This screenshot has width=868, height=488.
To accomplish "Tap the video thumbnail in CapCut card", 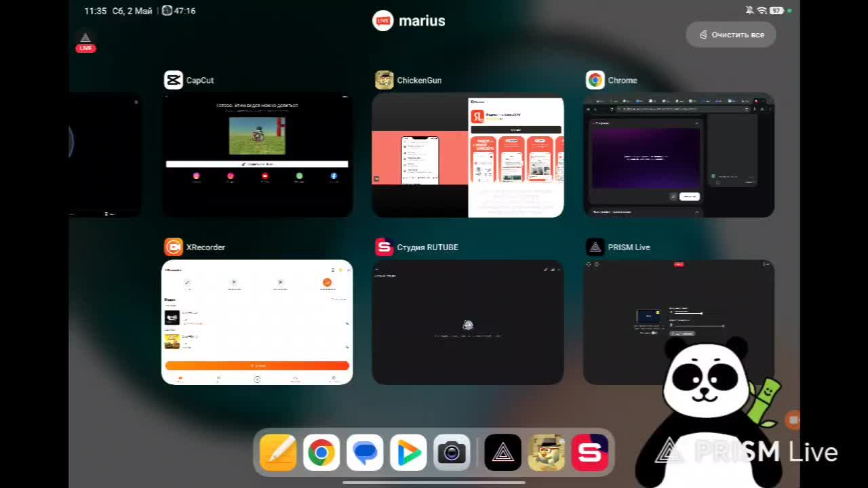I will point(257,136).
